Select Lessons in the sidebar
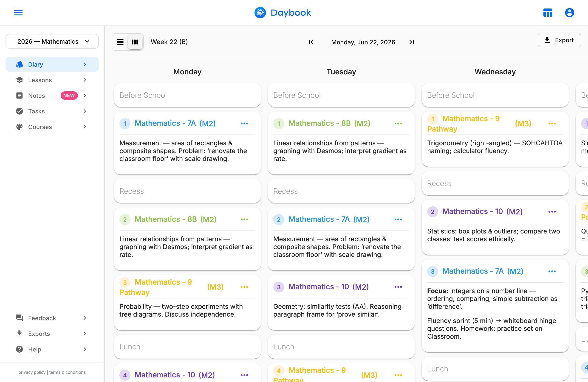 click(52, 80)
